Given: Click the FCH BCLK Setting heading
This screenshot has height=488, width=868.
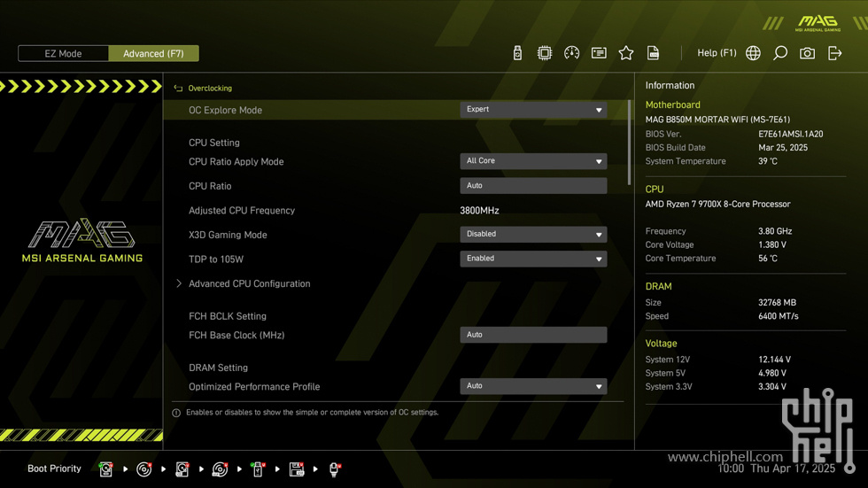Looking at the screenshot, I should (x=228, y=316).
